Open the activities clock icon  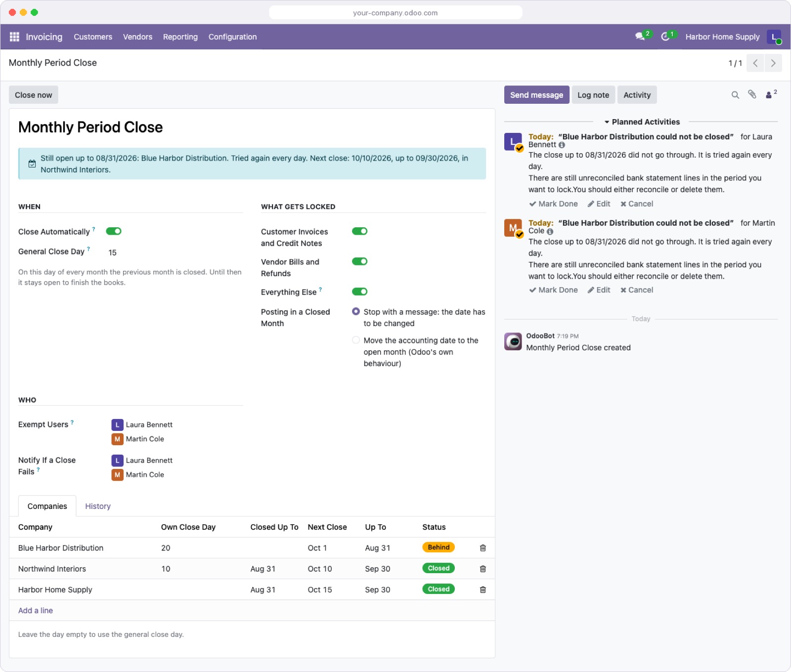pyautogui.click(x=665, y=37)
